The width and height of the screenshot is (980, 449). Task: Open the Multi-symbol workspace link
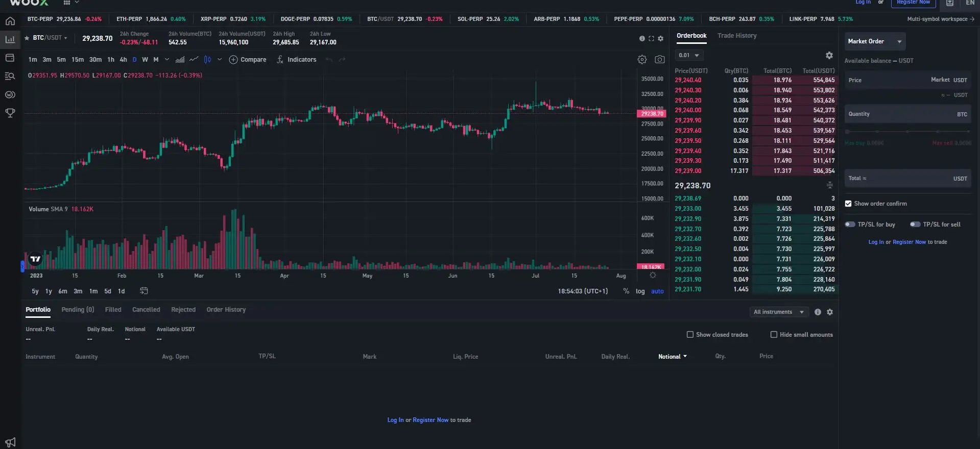pos(940,19)
